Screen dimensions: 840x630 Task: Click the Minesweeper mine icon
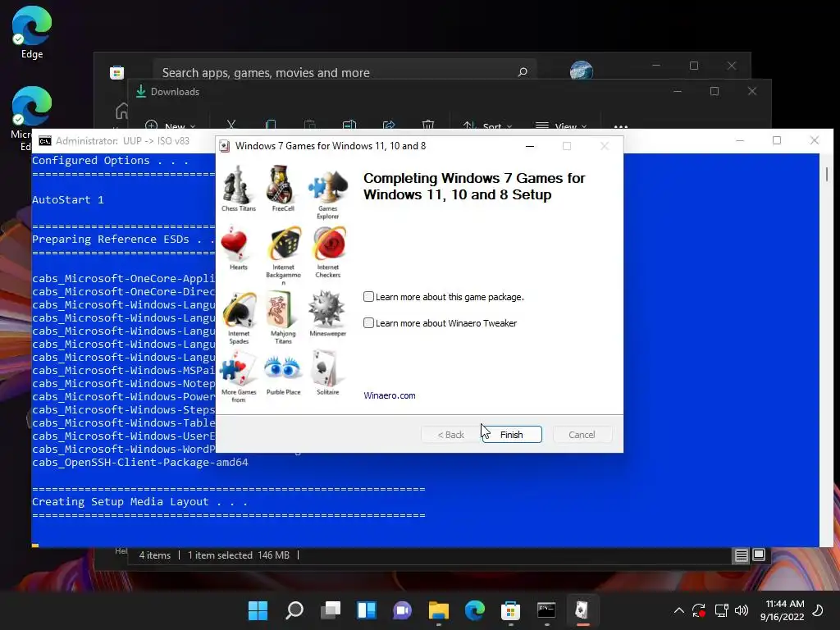click(x=326, y=309)
